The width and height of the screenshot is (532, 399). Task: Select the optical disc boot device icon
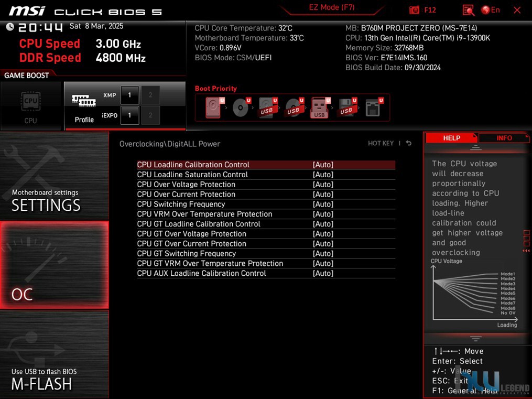[x=241, y=107]
